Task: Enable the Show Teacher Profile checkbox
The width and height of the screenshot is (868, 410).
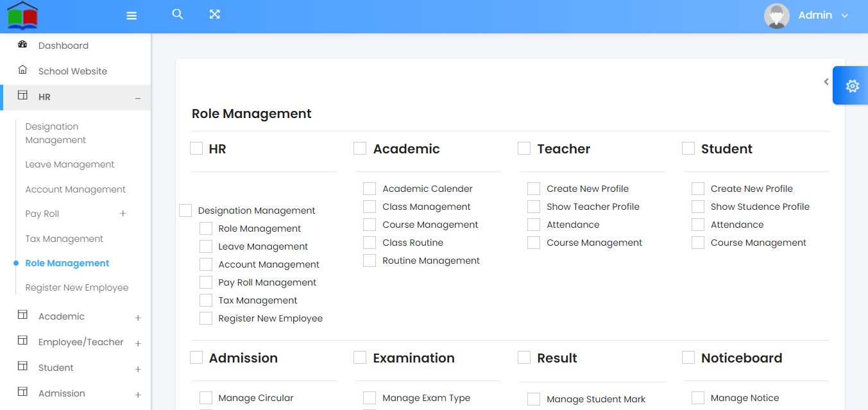Action: 534,207
